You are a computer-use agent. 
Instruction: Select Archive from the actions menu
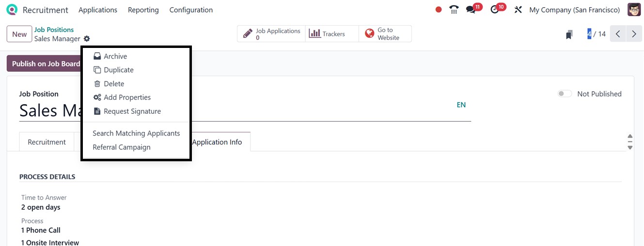pos(115,56)
